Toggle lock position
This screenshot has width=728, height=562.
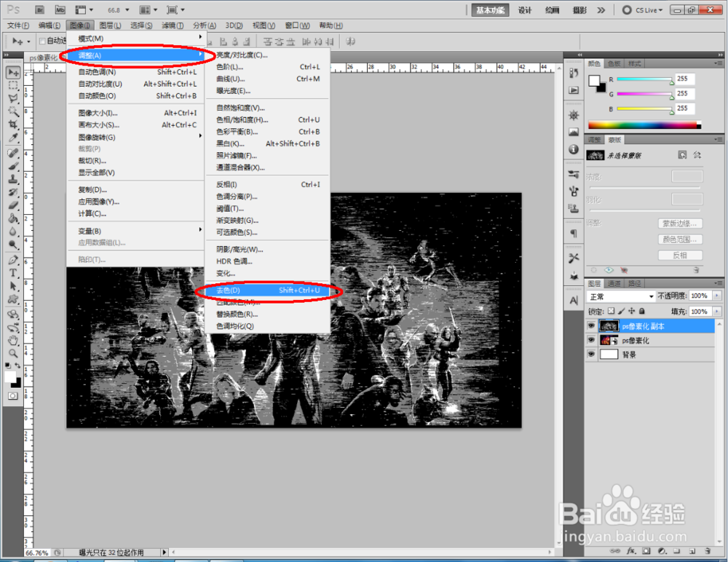pos(631,311)
